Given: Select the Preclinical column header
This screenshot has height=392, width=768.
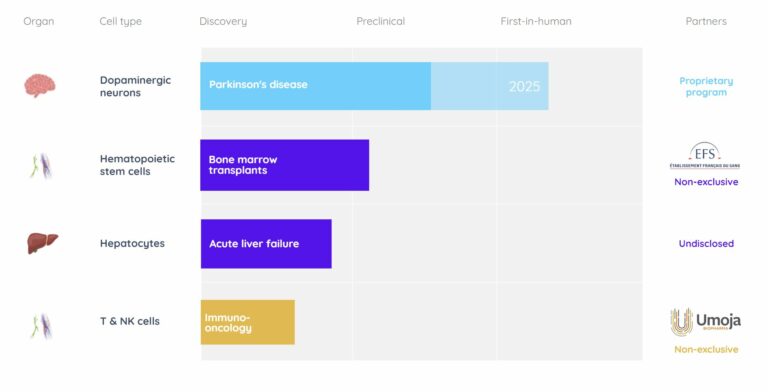Looking at the screenshot, I should (x=381, y=22).
